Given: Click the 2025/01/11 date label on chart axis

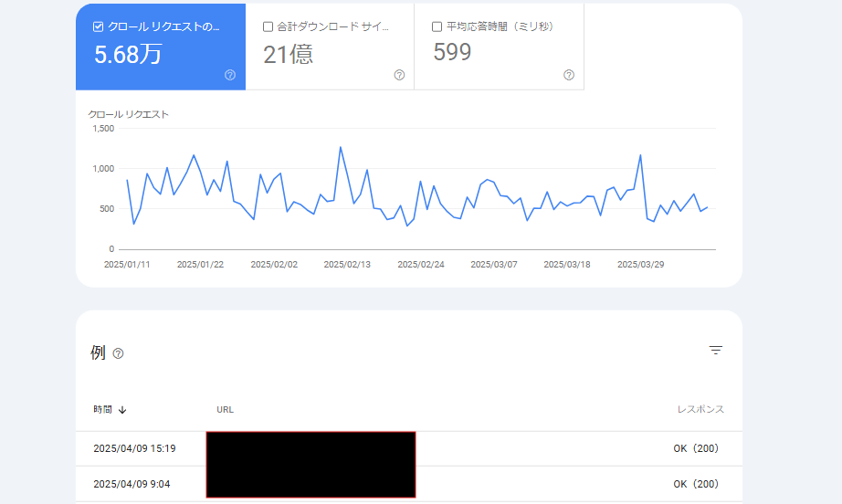Looking at the screenshot, I should coord(127,265).
